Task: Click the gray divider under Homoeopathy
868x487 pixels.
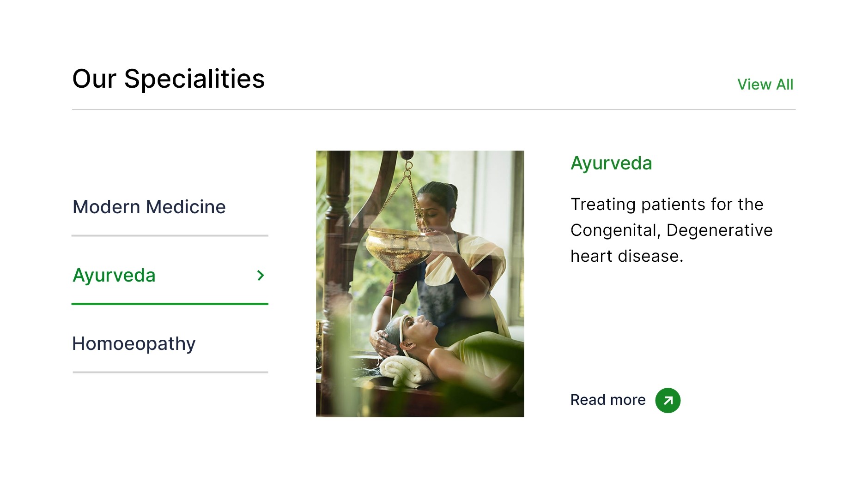Action: point(170,372)
